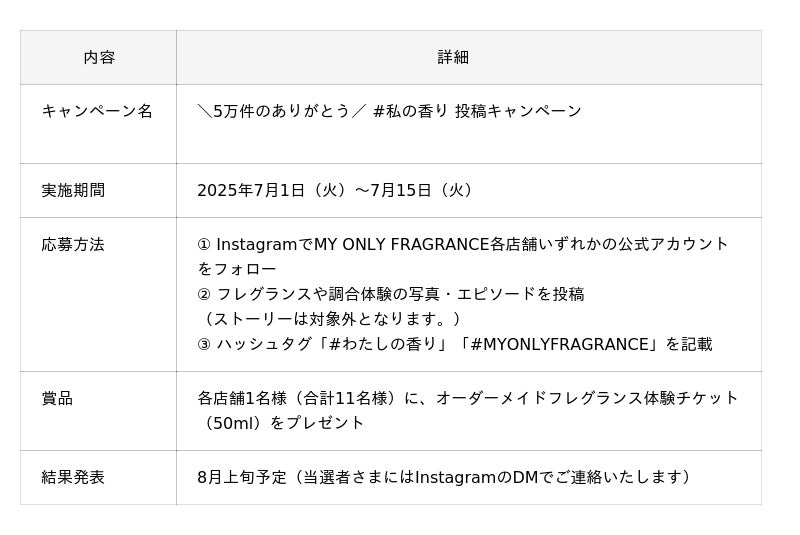
Task: Click the 2025年7月1日 date range text
Action: coord(335,190)
